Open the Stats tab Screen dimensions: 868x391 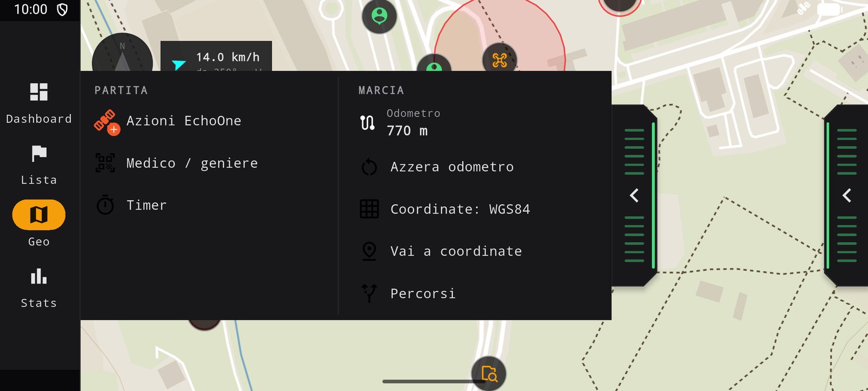pyautogui.click(x=39, y=288)
